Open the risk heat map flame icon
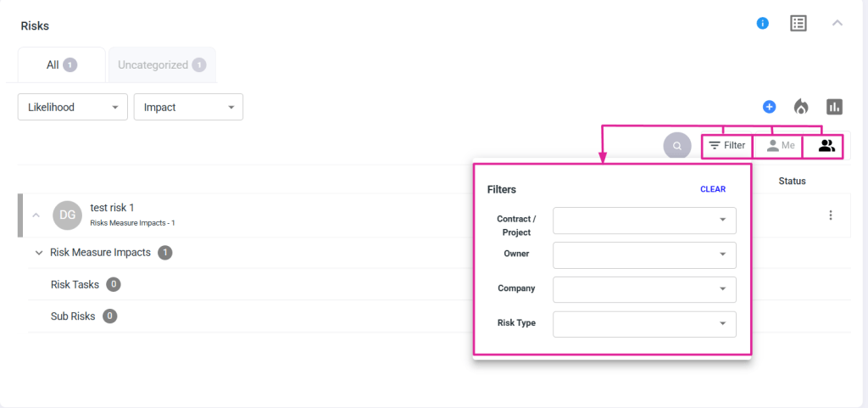This screenshot has width=868, height=408. pyautogui.click(x=801, y=107)
